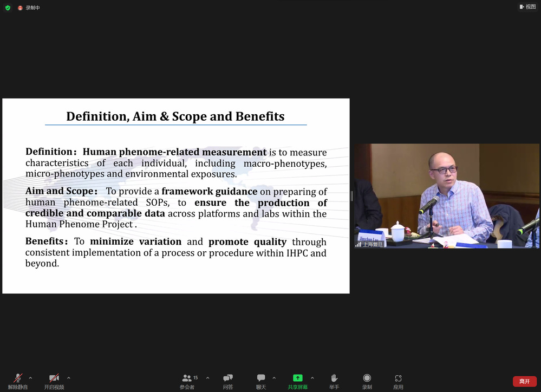The height and width of the screenshot is (392, 541).
Task: Turn on the camera (开启视频)
Action: click(x=54, y=381)
